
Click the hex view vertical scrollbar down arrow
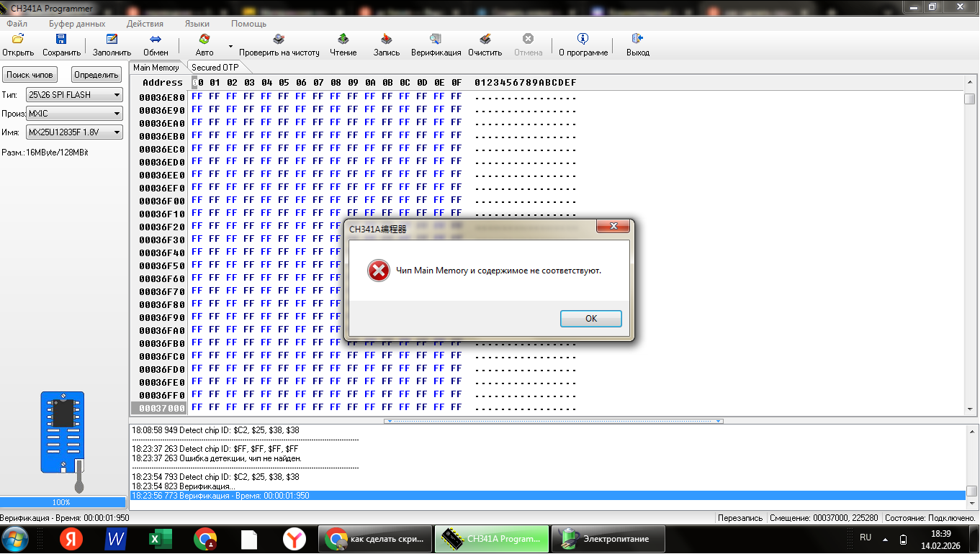point(969,409)
